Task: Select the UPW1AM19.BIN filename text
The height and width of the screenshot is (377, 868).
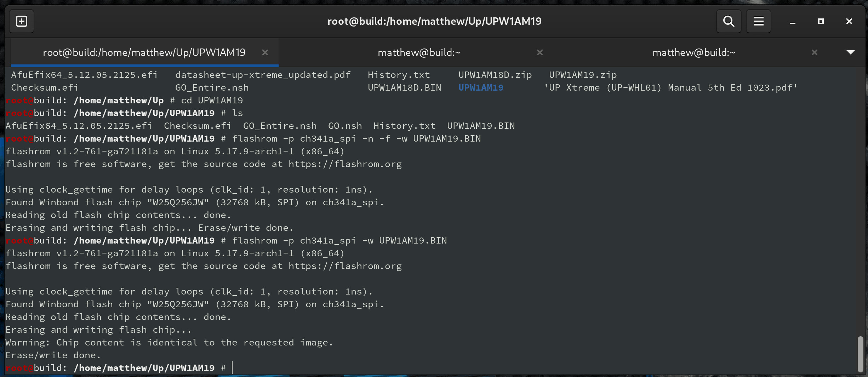Action: click(480, 126)
